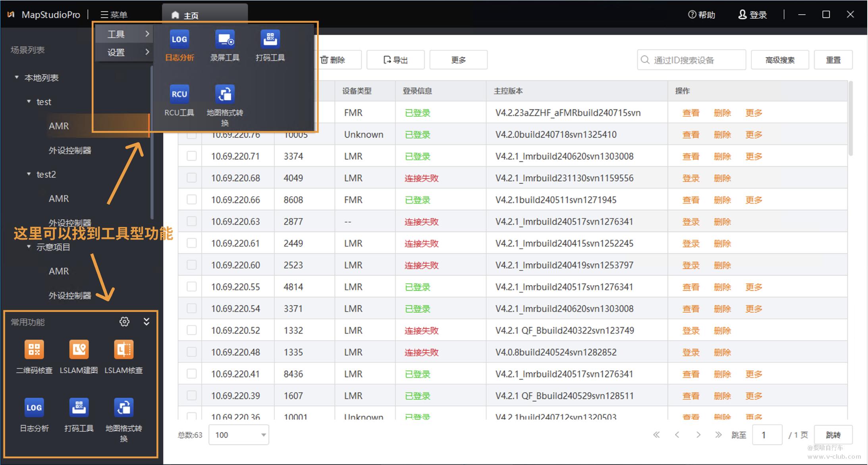Viewport: 868px width, 465px height.
Task: Open the page size dropdown showing 100
Action: pos(239,435)
